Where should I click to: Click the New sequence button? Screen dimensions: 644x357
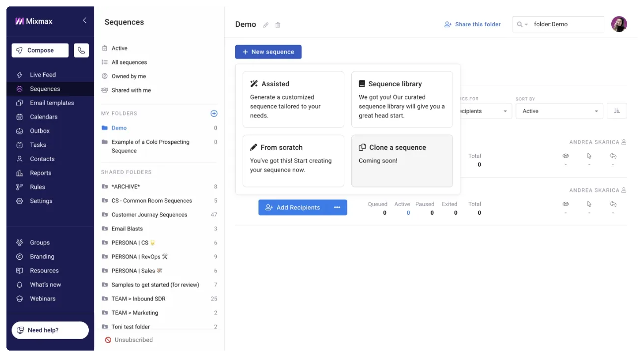click(268, 52)
